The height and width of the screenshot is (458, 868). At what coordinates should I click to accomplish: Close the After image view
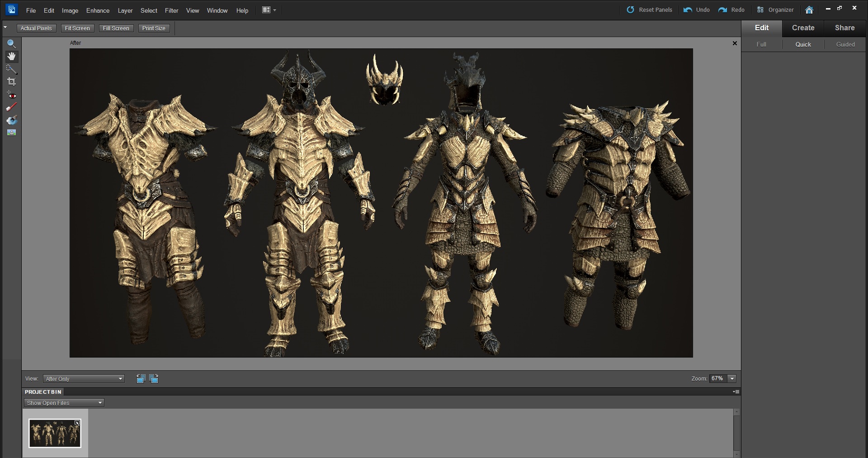735,43
